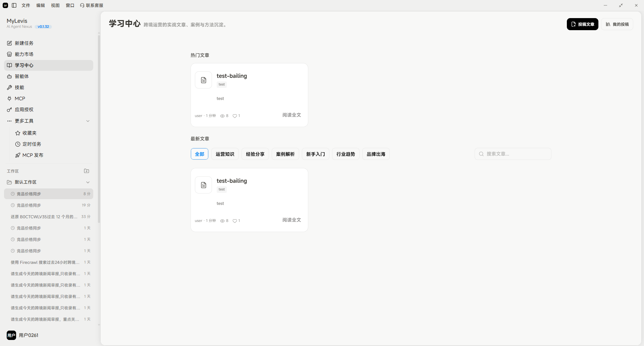Click 阅读全文 in latest article card
Image resolution: width=644 pixels, height=346 pixels.
(x=292, y=220)
